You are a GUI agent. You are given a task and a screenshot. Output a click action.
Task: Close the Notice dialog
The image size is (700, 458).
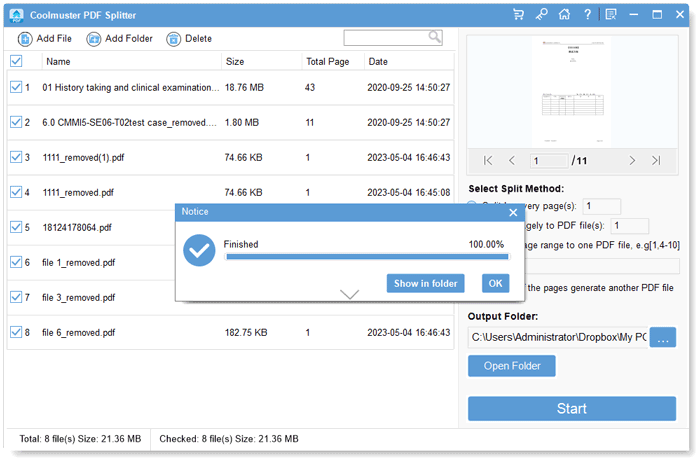(x=513, y=212)
